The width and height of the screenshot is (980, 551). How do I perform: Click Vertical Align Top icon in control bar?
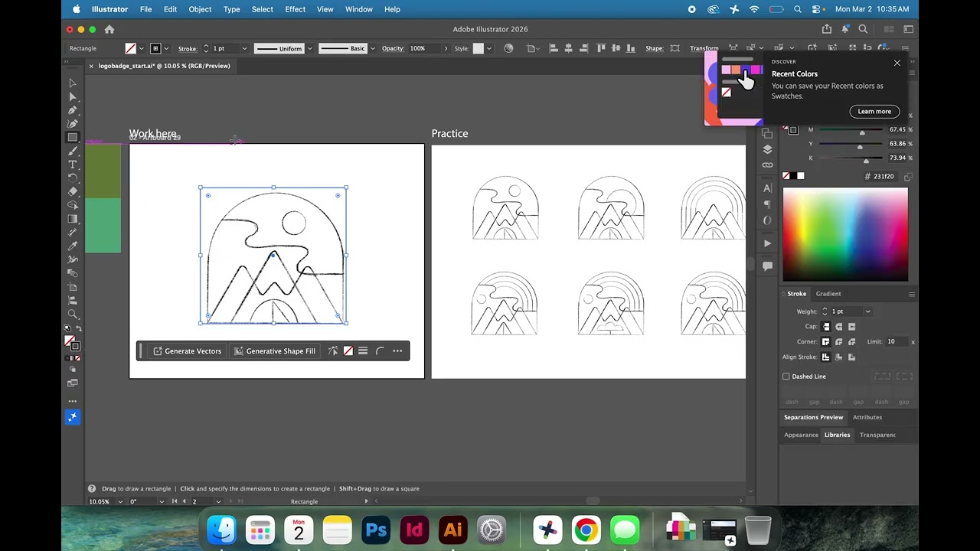coord(603,48)
